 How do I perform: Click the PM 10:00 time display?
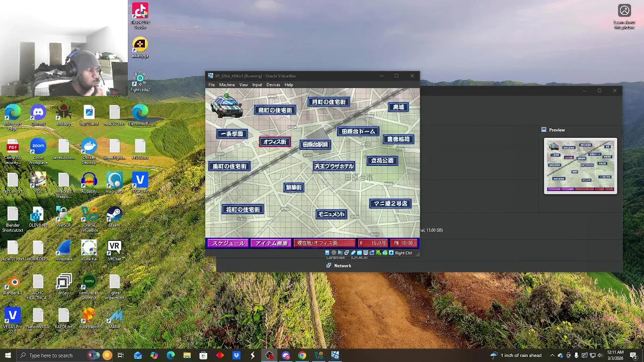[404, 243]
